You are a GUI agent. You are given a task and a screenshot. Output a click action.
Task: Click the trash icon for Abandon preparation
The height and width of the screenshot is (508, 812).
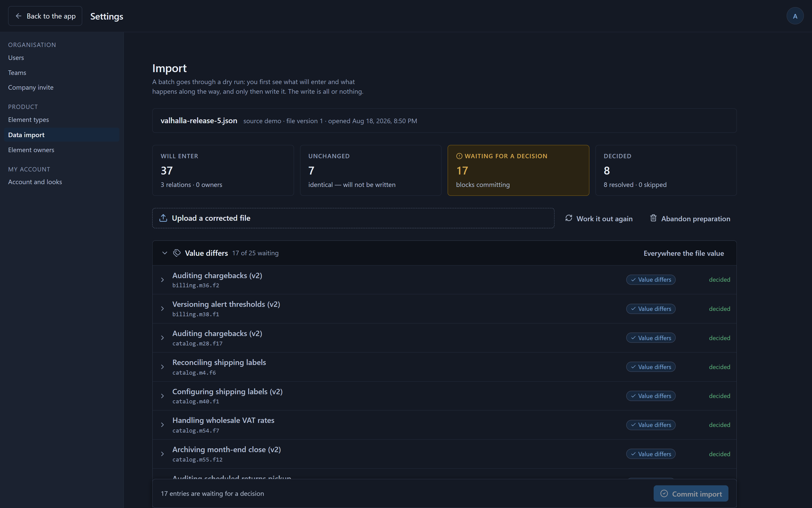653,218
